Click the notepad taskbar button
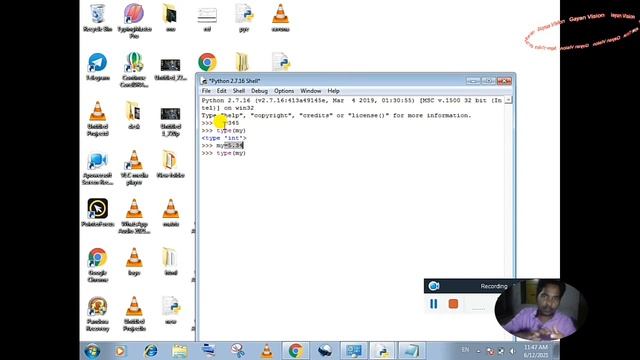Image resolution: width=640 pixels, height=360 pixels. [411, 351]
